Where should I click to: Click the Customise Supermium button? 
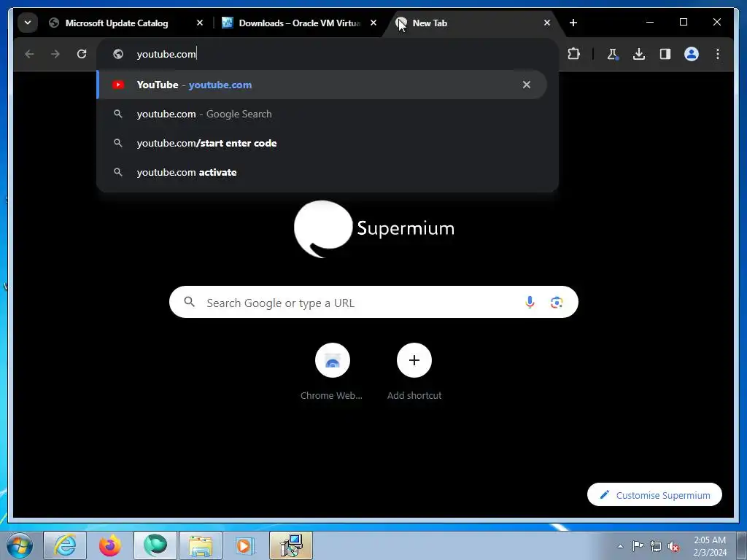654,495
